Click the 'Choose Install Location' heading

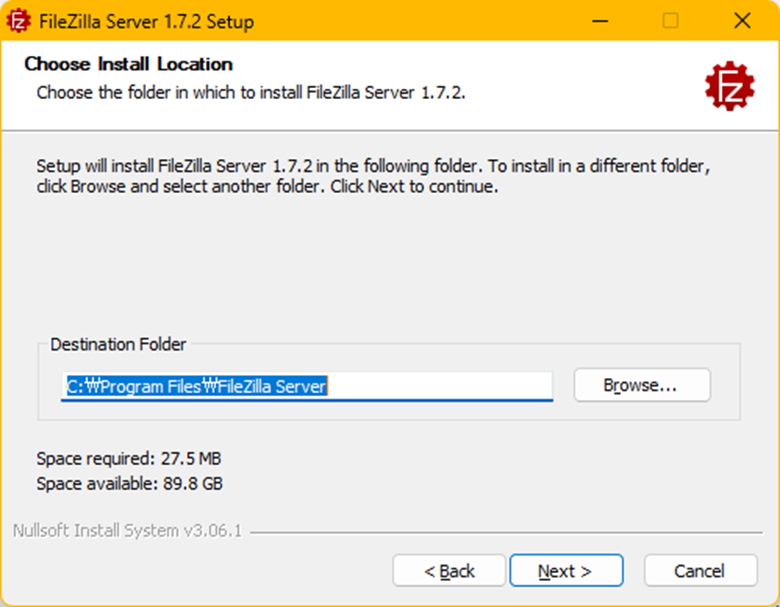pyautogui.click(x=128, y=64)
